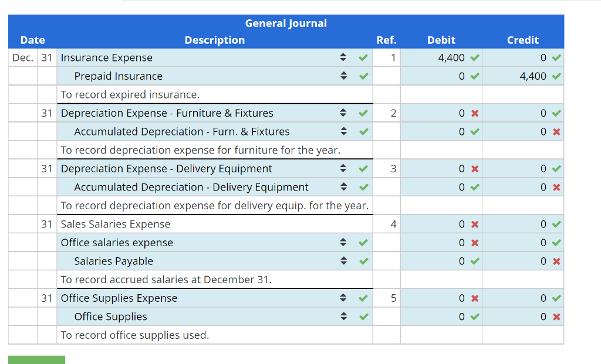
Task: Click the Prepaid Insurance debit field
Action: click(441, 76)
